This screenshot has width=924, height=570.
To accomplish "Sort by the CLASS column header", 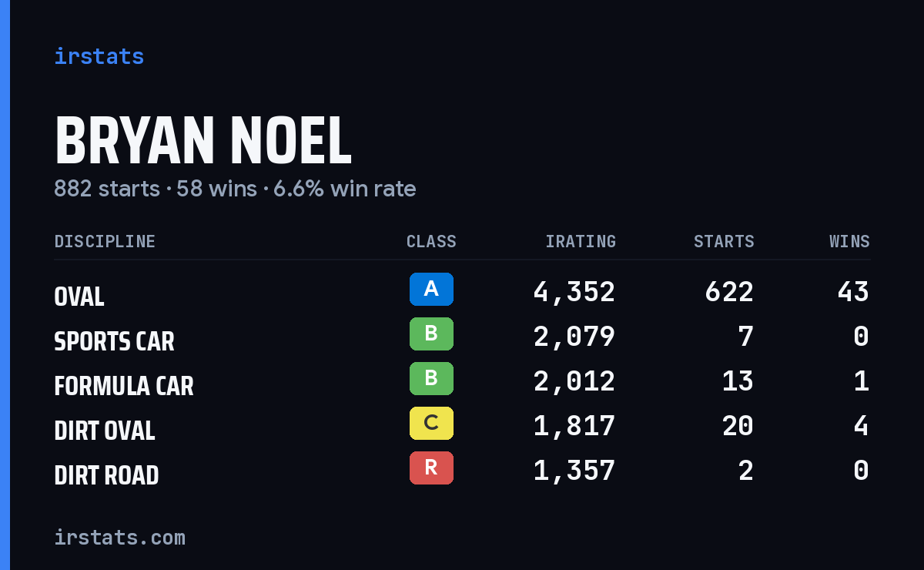I will [431, 241].
